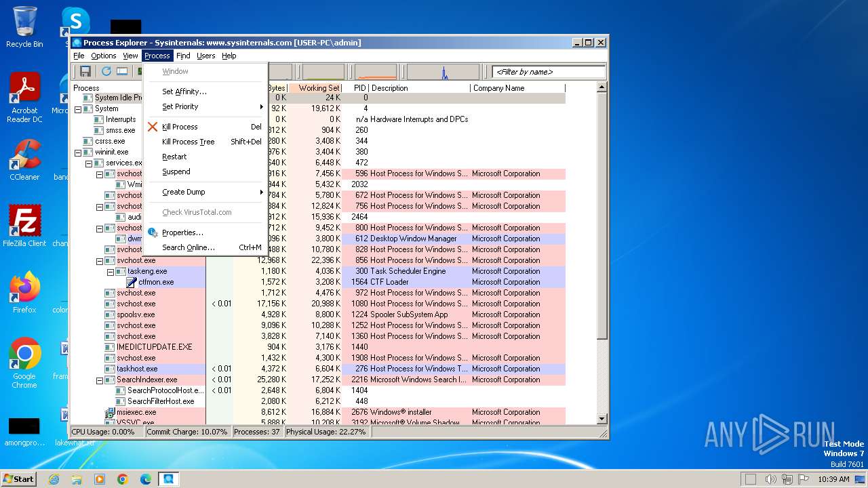Open Firefox desktop shortcut

pyautogui.click(x=24, y=292)
